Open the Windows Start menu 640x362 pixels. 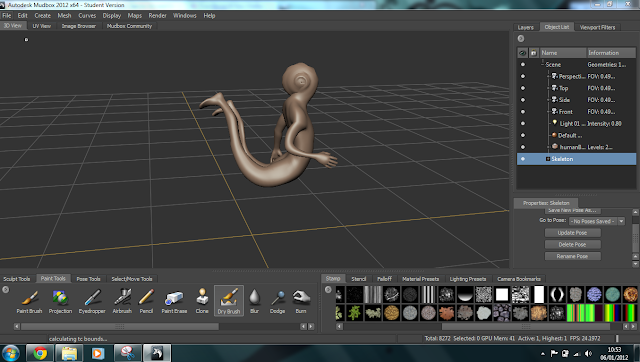tap(11, 353)
